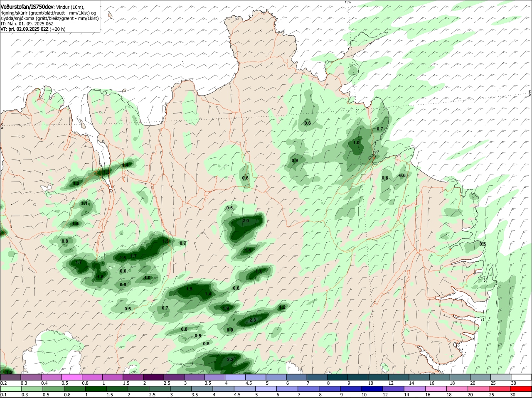The height and width of the screenshot is (398, 532).
Task: Click the 2.2 precipitation value near the bottom
Action: point(231,359)
